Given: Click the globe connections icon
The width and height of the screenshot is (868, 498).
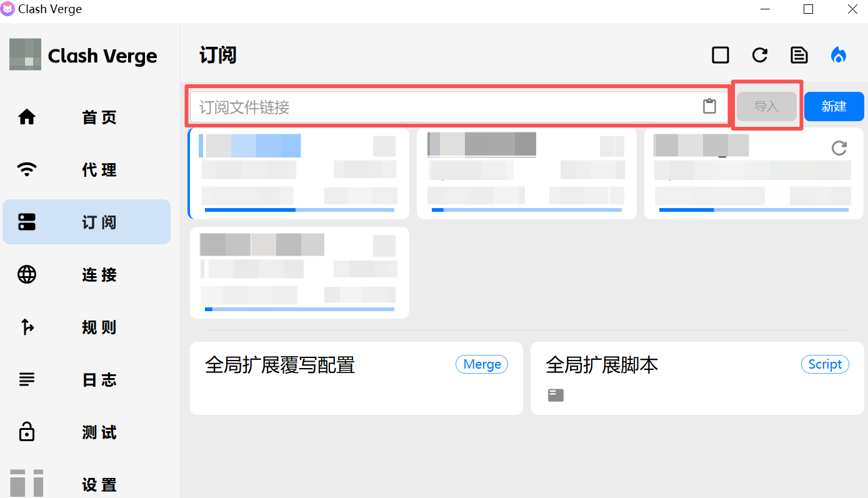Looking at the screenshot, I should tap(27, 274).
